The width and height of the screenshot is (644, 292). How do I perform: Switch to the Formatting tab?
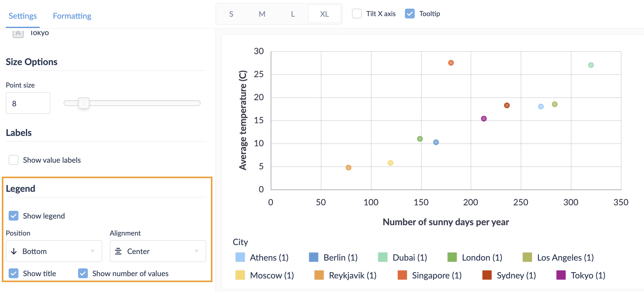point(72,16)
